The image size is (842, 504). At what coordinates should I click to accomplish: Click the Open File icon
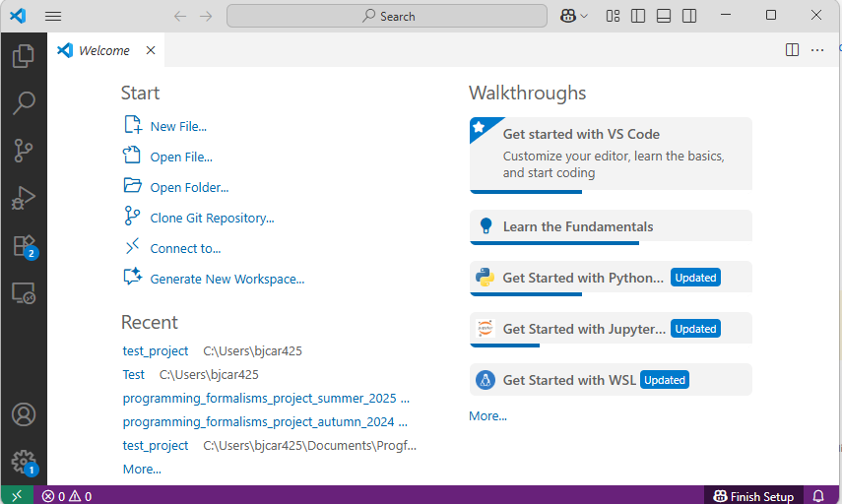tap(132, 156)
